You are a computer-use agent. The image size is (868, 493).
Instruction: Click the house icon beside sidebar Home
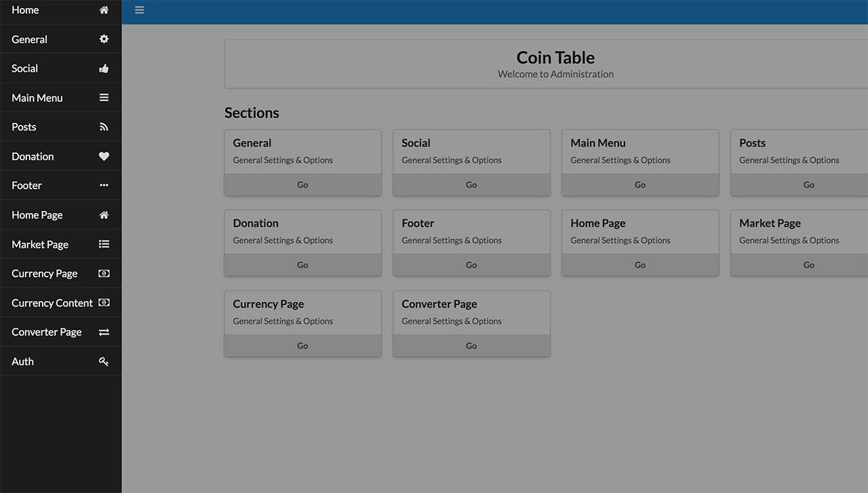[104, 10]
